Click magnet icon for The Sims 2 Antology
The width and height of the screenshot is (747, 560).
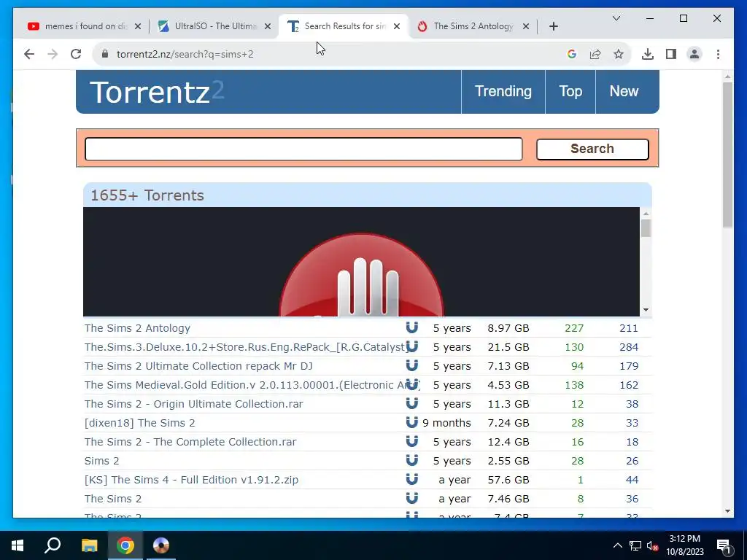[412, 327]
